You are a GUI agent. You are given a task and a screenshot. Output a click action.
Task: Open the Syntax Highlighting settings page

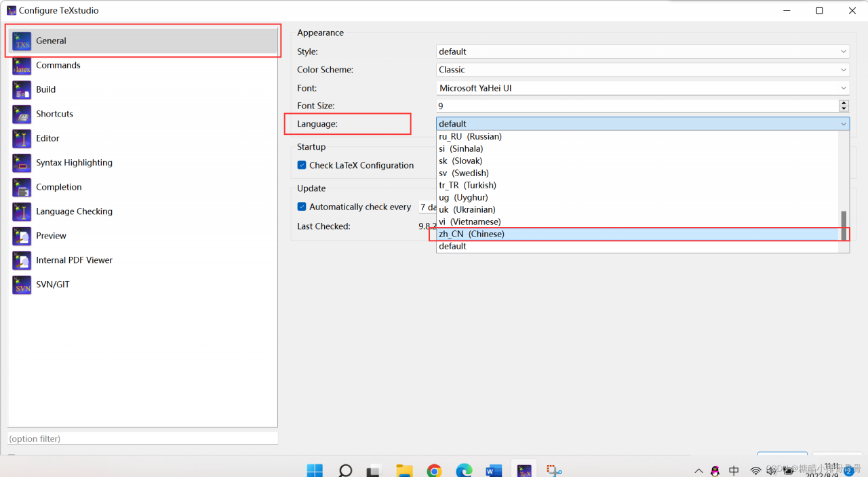pos(142,163)
